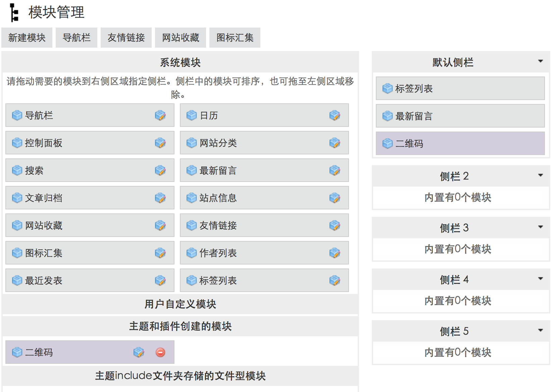Delete the 二维码 plugin module
This screenshot has height=392, width=553.
tap(160, 352)
